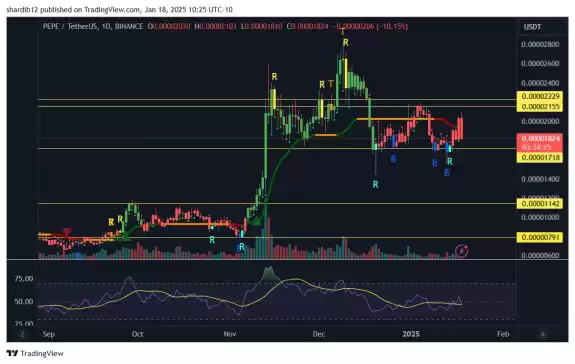Screen dimensions: 575x364
Task: Click the orange T signal marker
Action: (331, 84)
